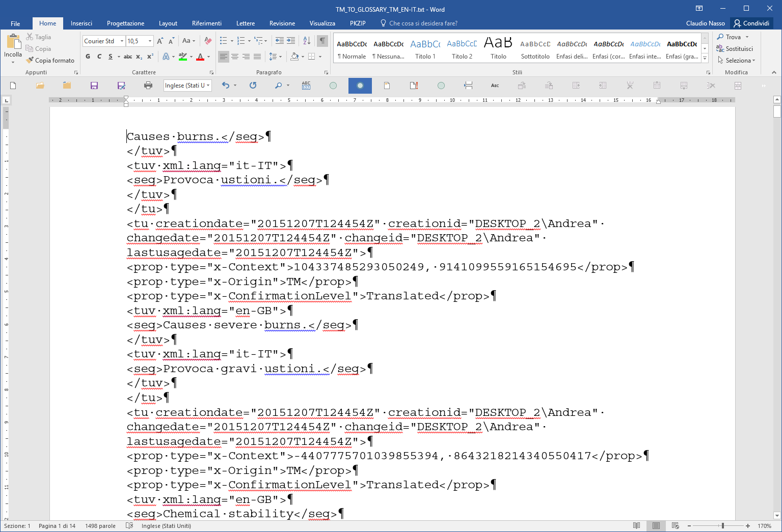Click the save-as disk with pencil icon

[x=121, y=86]
